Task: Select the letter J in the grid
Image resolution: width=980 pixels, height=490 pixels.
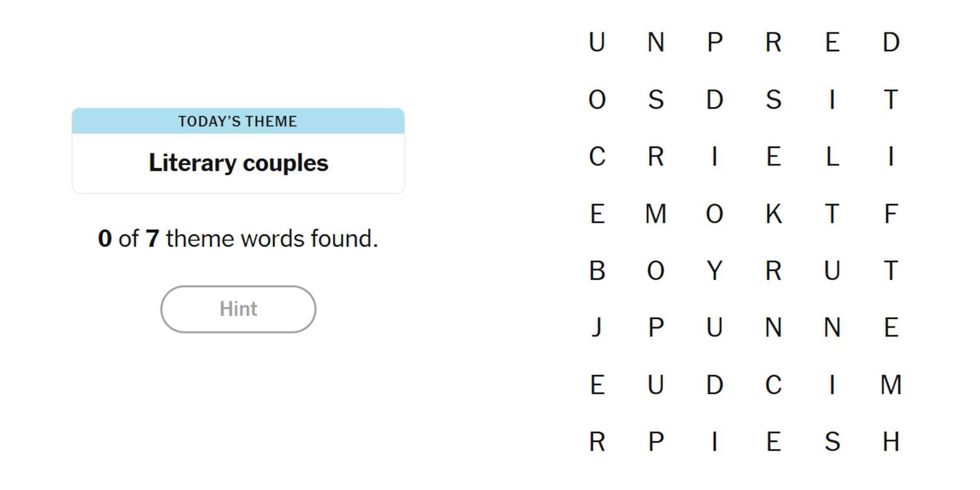Action: pos(597,327)
